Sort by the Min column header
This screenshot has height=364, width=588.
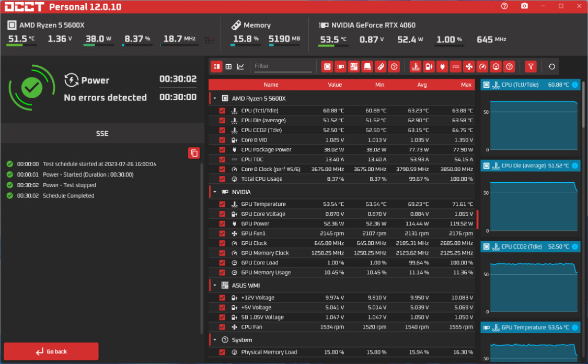379,85
